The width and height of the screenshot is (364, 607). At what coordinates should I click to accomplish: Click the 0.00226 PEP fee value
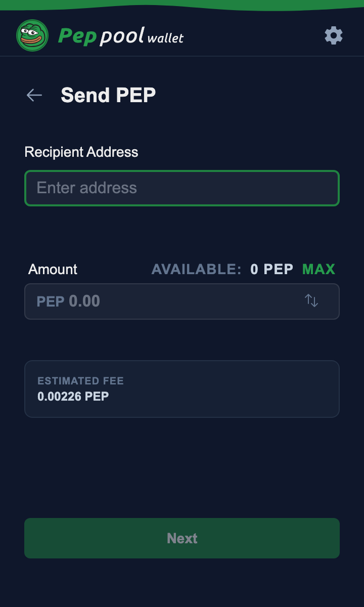coord(73,396)
